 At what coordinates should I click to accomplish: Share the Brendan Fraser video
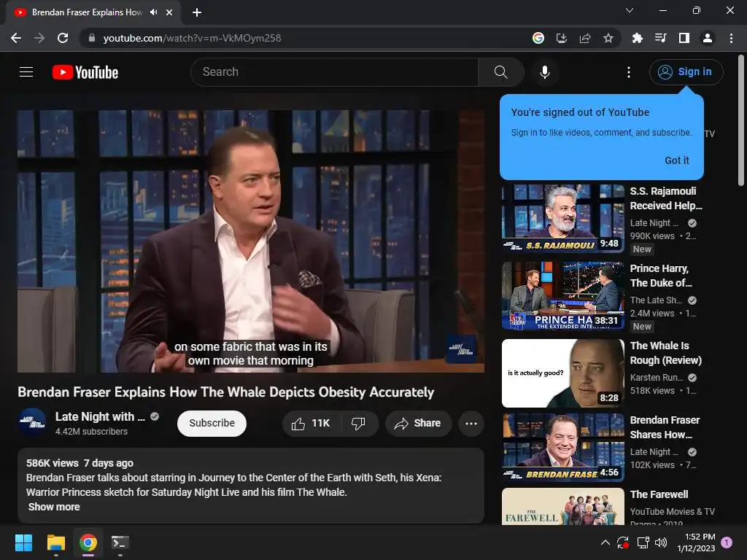click(x=418, y=424)
